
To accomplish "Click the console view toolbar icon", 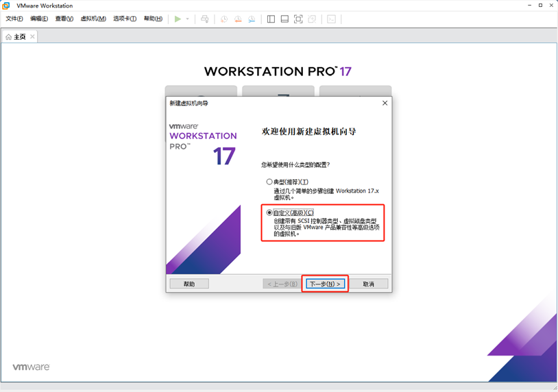I will (331, 19).
